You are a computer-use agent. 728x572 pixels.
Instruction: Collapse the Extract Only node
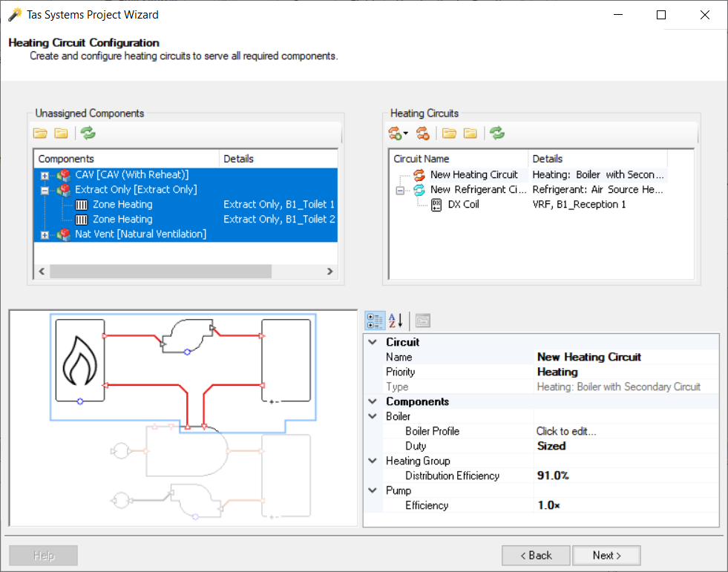45,191
